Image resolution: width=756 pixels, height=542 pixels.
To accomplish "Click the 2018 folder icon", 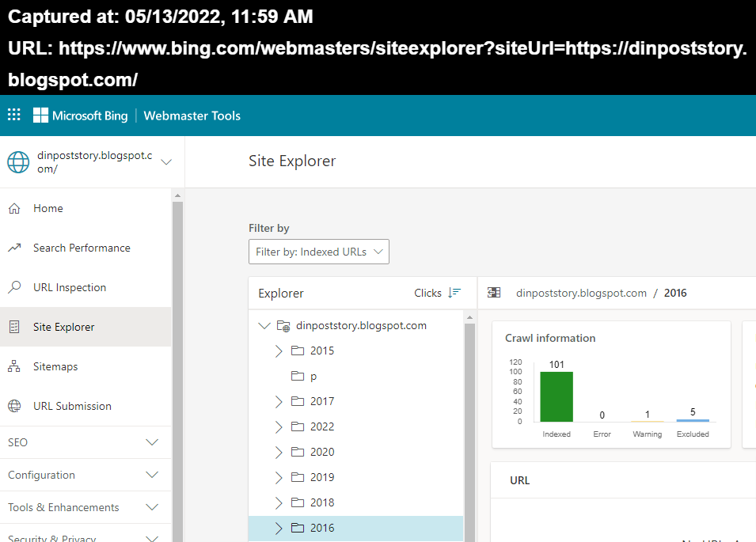I will (298, 502).
